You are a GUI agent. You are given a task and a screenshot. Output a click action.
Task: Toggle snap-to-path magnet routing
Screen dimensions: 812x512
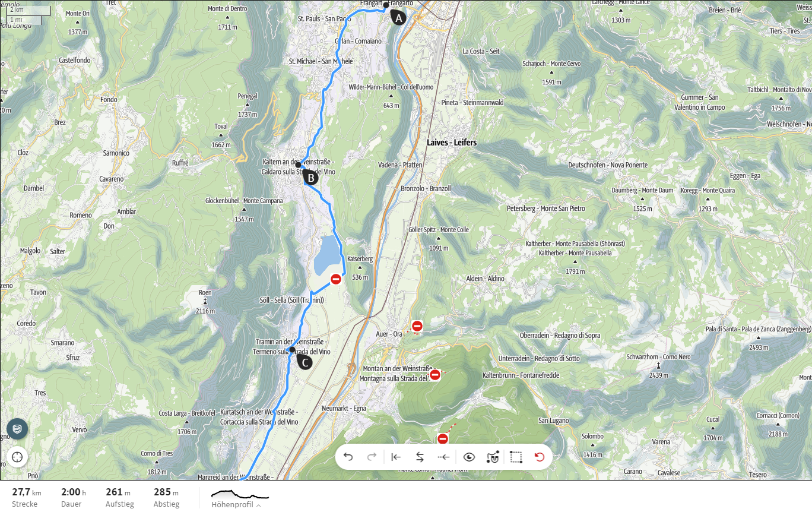(x=493, y=457)
